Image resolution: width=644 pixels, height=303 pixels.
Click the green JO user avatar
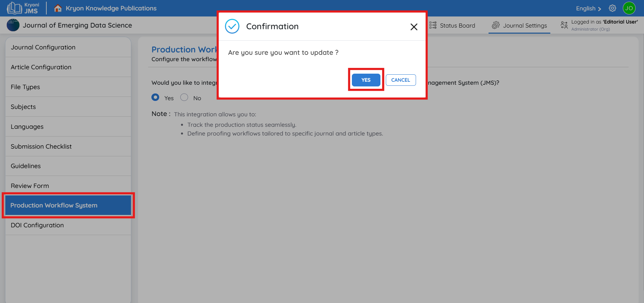[629, 8]
